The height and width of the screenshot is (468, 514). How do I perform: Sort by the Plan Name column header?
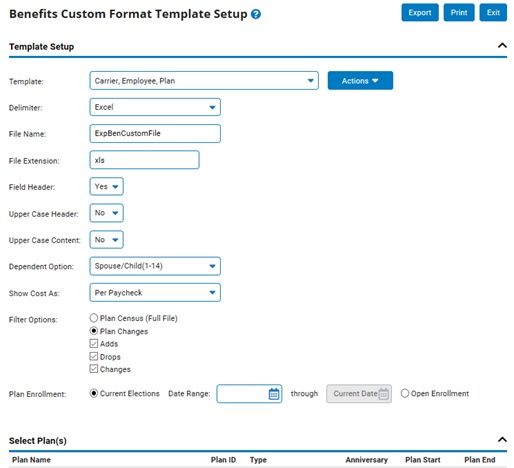coord(31,460)
